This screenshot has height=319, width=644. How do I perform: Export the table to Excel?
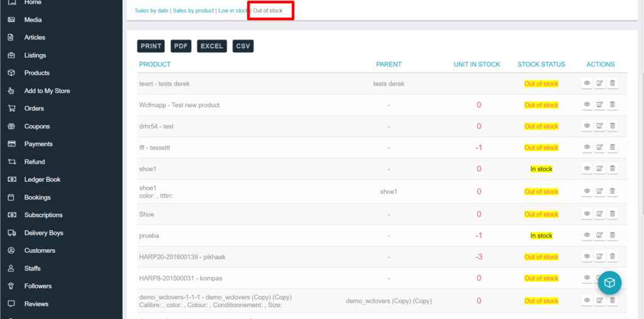(212, 46)
